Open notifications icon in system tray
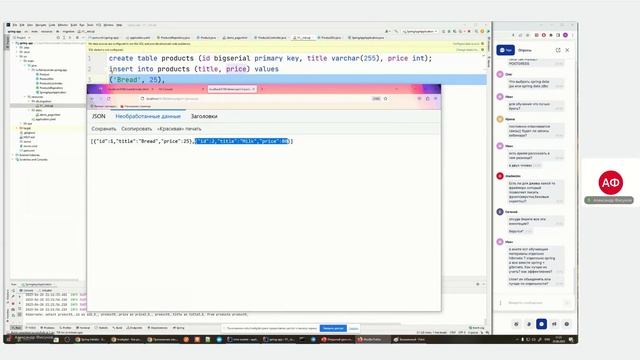 point(571,339)
